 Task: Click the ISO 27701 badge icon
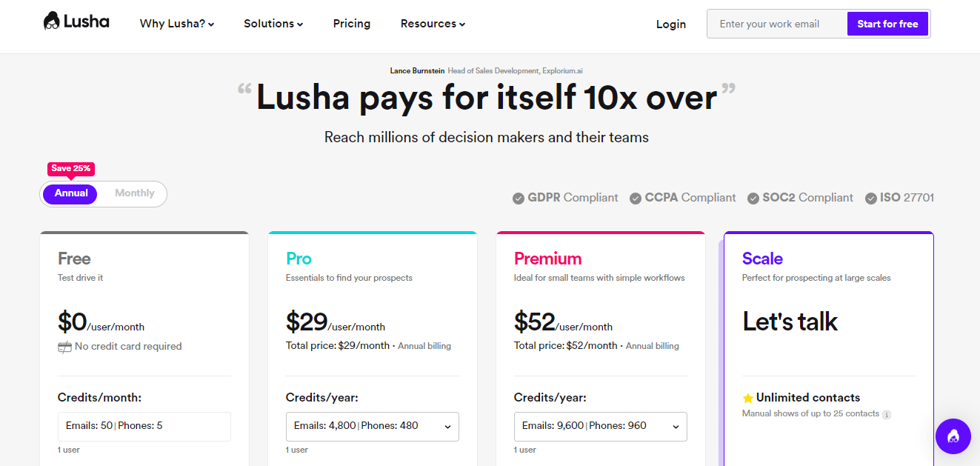pyautogui.click(x=870, y=198)
